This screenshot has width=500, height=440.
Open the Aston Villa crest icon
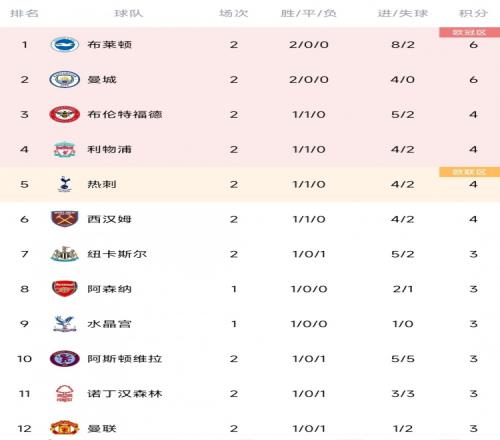pos(65,359)
